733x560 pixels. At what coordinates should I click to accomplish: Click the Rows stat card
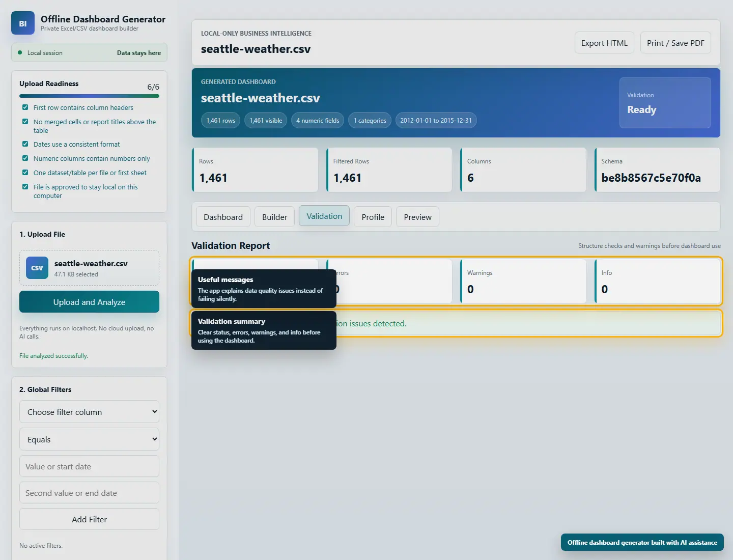[255, 170]
